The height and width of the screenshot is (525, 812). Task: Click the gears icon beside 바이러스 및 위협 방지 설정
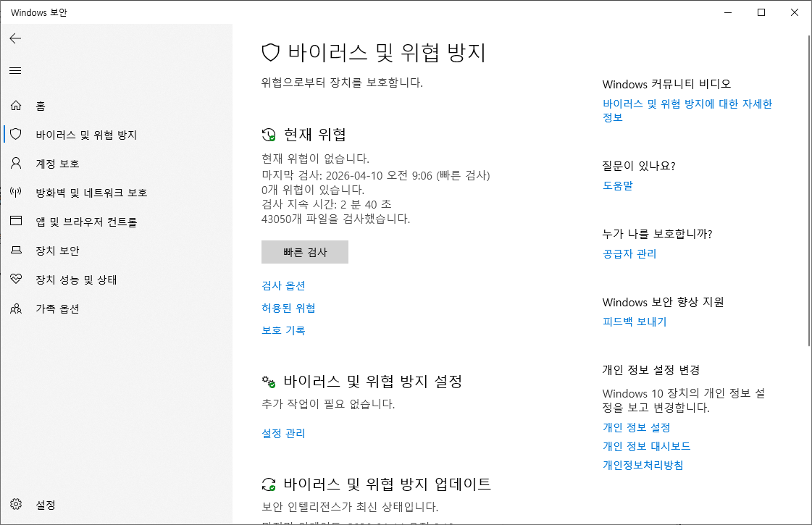[x=269, y=382]
